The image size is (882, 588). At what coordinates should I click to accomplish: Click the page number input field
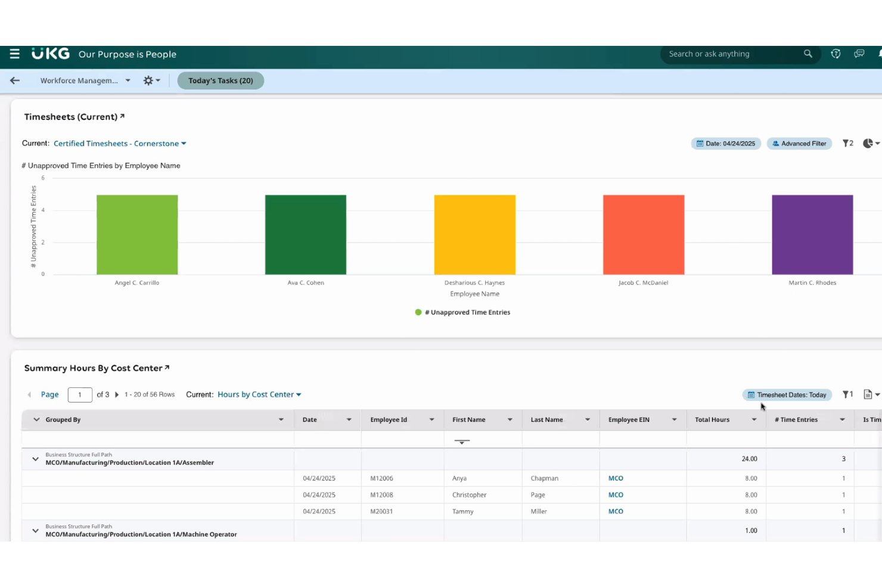[x=80, y=394]
